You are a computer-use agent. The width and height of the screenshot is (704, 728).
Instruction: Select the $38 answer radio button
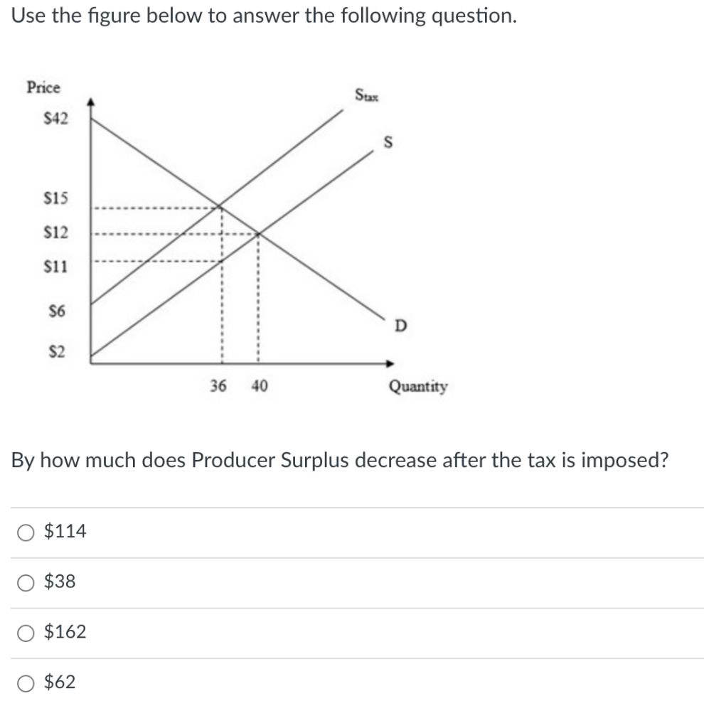pyautogui.click(x=26, y=581)
